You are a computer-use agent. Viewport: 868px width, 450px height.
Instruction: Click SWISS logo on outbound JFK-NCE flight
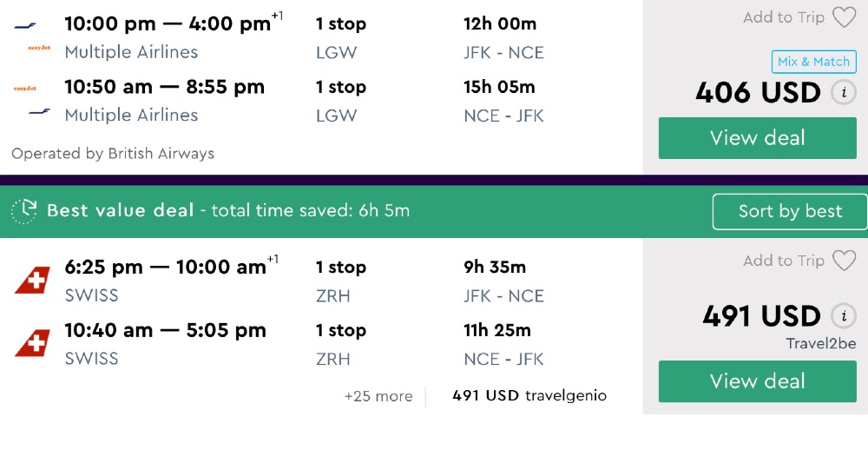[32, 280]
